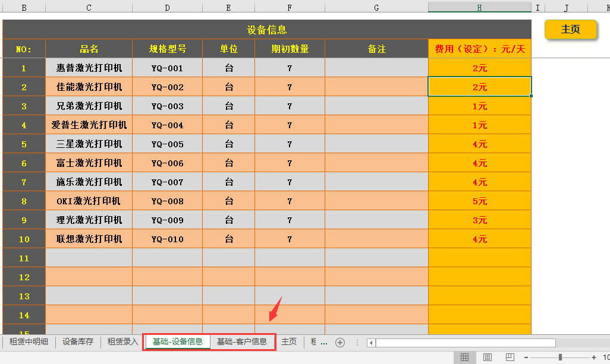This screenshot has height=364, width=610.
Task: Click the 费用（设定）：元/天 header cell
Action: coord(480,49)
